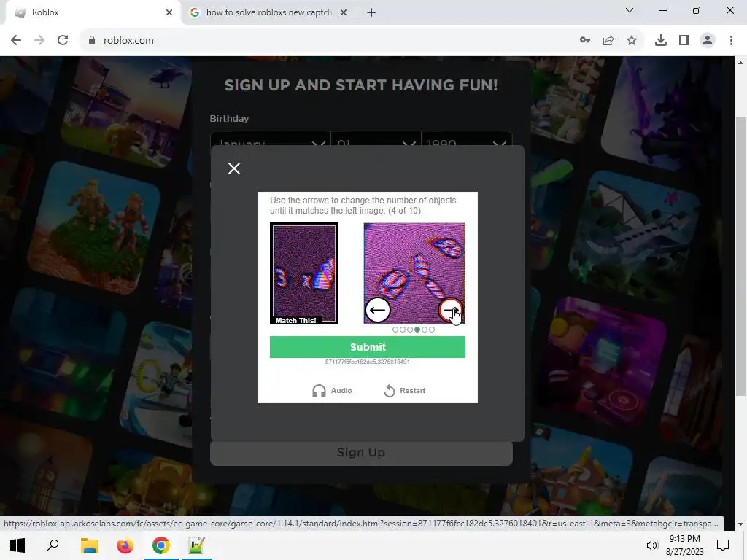Open the notepad app in taskbar

pyautogui.click(x=196, y=545)
